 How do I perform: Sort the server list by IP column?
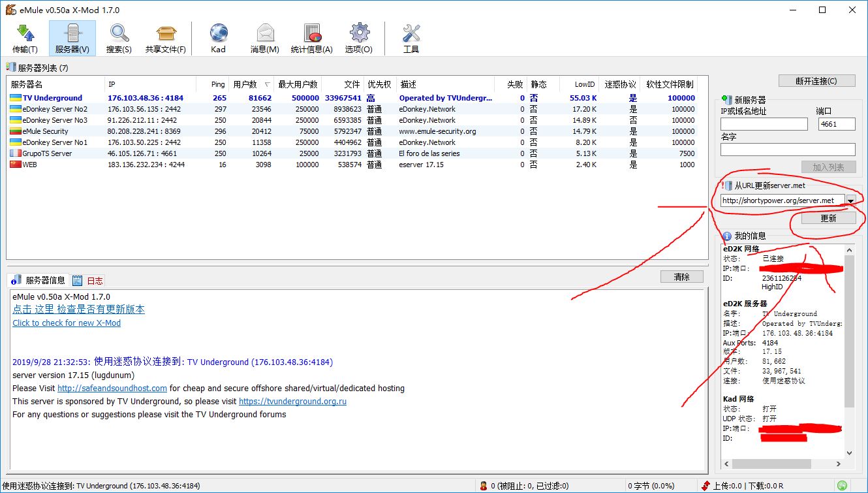coord(151,84)
